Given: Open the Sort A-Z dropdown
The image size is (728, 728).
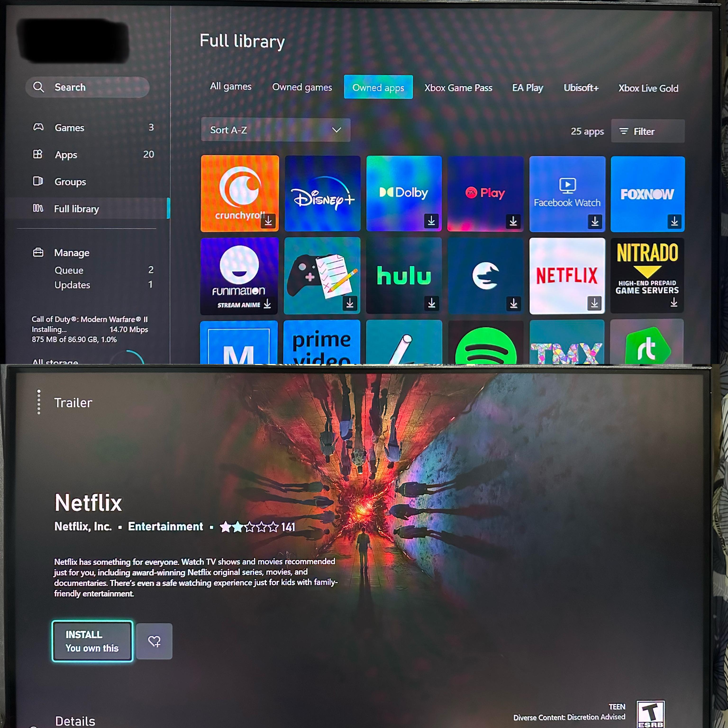Looking at the screenshot, I should [x=275, y=130].
